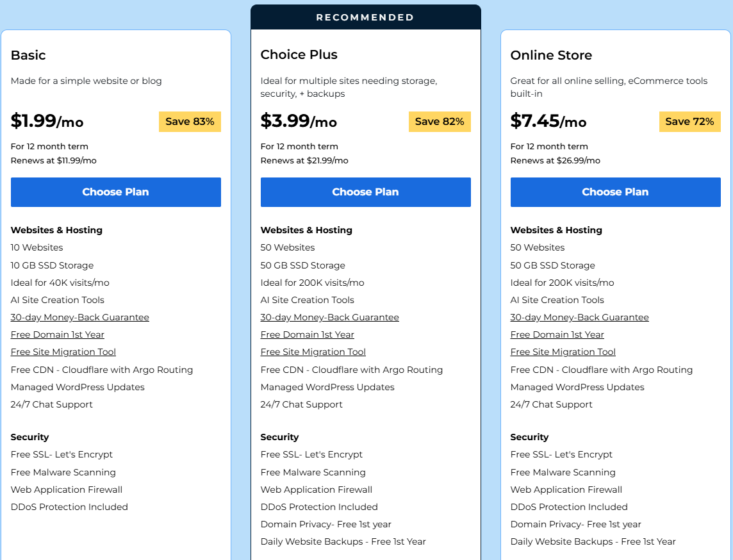733x560 pixels.
Task: Click Free Domain 1st Year under Choice Plus
Action: (x=308, y=334)
